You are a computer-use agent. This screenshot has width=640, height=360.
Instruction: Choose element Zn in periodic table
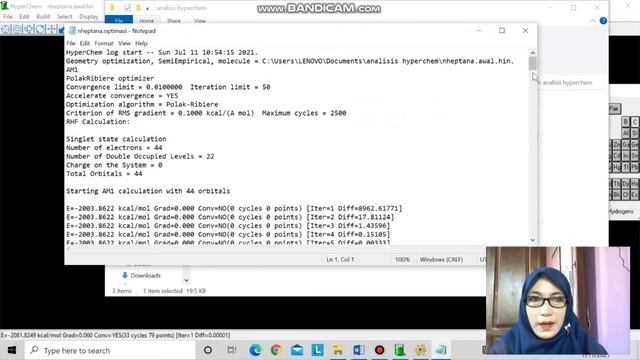(x=616, y=144)
